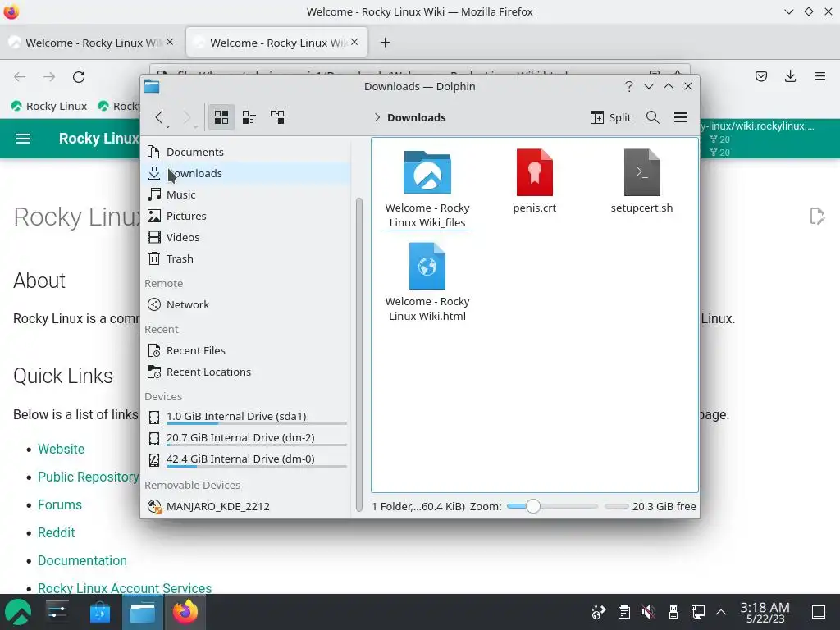Expand hidden system tray icons arrow
The height and width of the screenshot is (630, 840).
(721, 612)
